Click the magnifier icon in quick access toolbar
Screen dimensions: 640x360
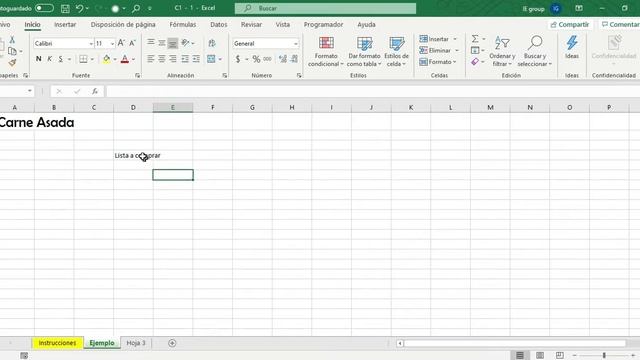pos(136,8)
